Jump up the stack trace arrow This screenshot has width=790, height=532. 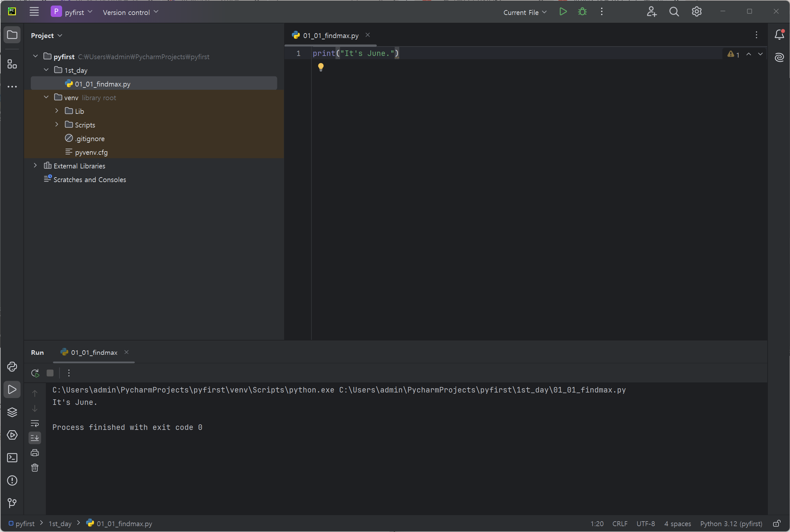coord(34,393)
